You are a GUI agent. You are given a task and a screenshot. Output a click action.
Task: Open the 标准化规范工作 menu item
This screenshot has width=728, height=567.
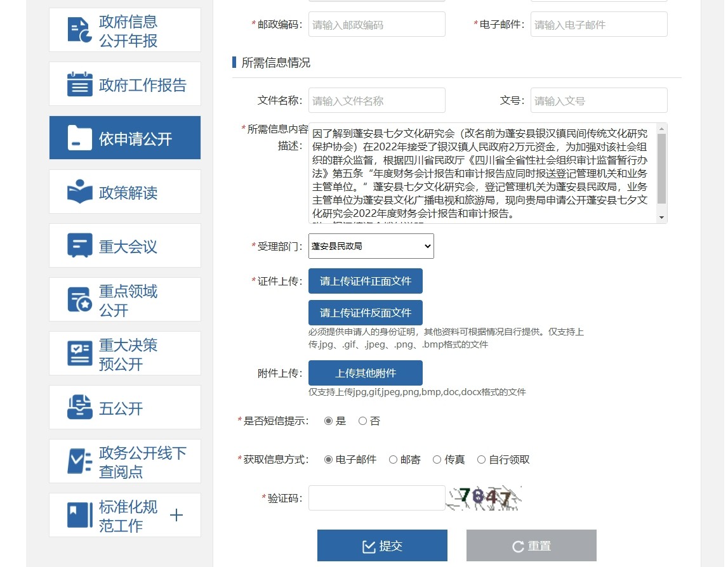pyautogui.click(x=127, y=516)
